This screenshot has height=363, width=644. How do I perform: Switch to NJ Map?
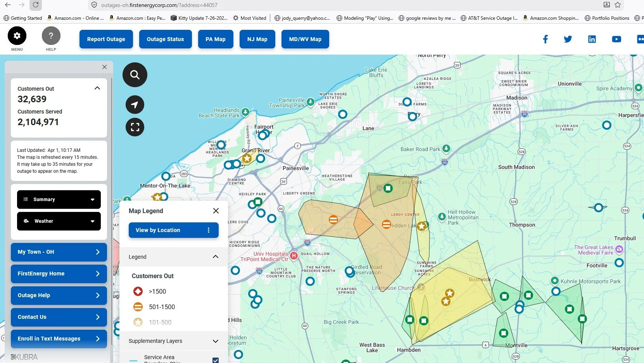(257, 39)
